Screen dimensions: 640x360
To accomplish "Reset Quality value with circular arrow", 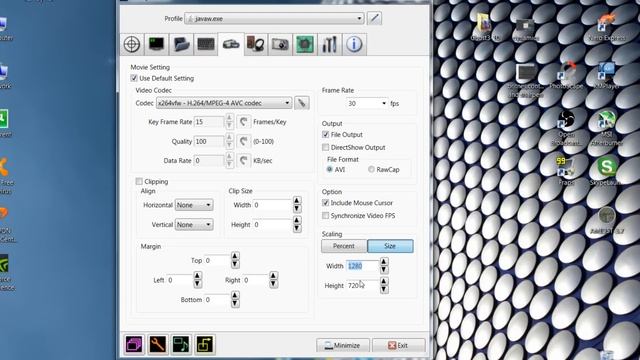I will tap(244, 141).
